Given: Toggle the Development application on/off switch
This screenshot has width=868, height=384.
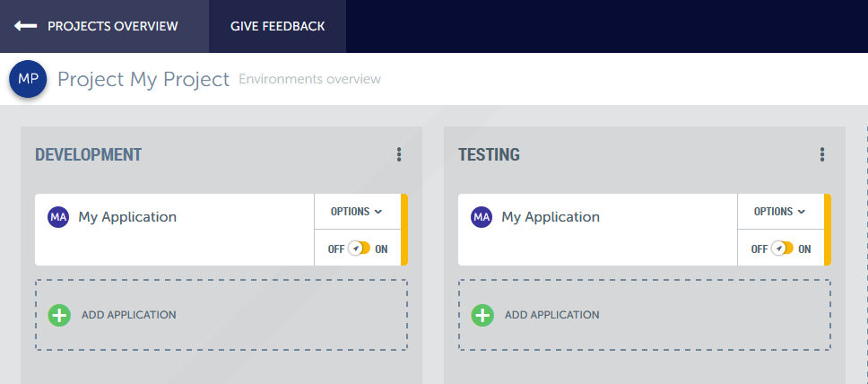Looking at the screenshot, I should point(359,249).
